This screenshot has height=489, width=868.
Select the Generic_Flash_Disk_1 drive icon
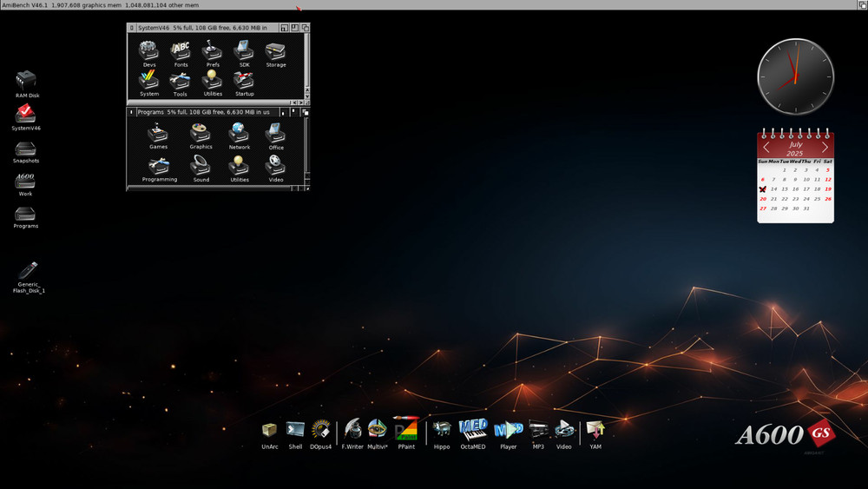pyautogui.click(x=28, y=271)
